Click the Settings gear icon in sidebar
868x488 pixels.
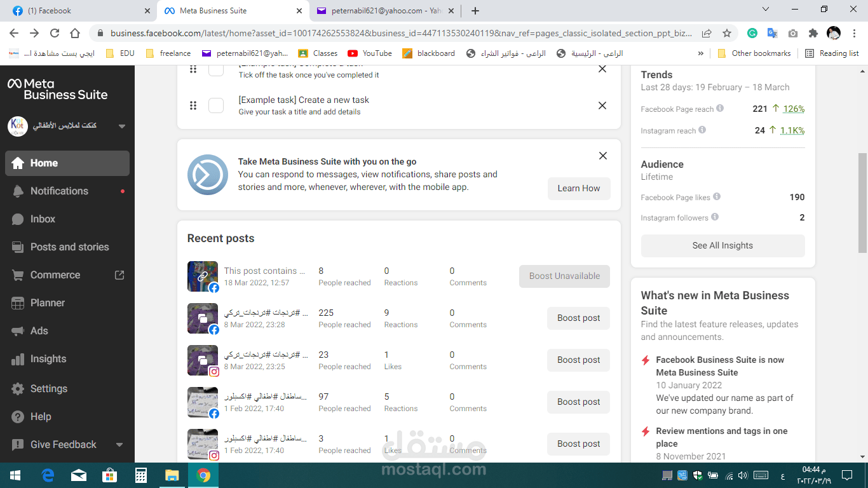(x=18, y=389)
